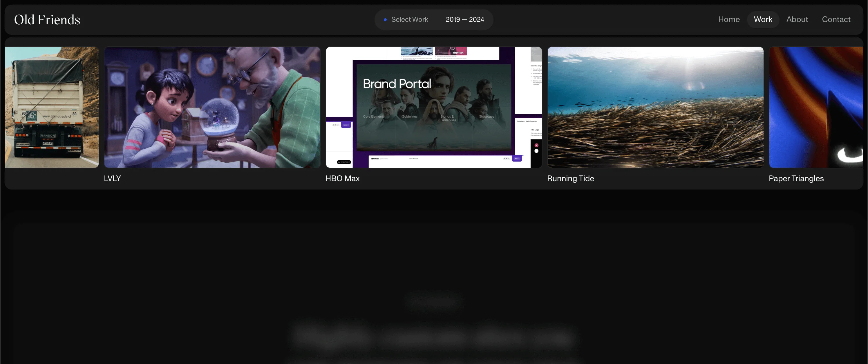This screenshot has width=868, height=364.
Task: Click the HBO Max project title
Action: pyautogui.click(x=342, y=179)
